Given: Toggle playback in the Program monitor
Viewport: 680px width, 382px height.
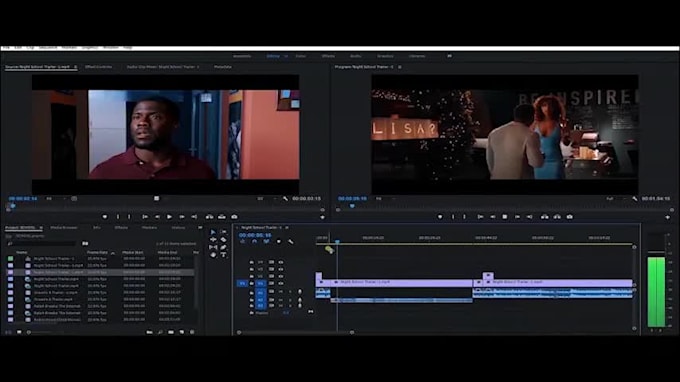Looking at the screenshot, I should click(x=504, y=217).
